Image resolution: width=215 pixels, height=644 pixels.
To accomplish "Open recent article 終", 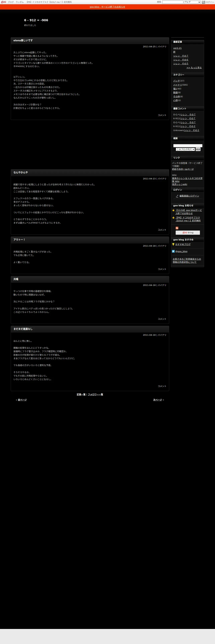I will (174, 52).
